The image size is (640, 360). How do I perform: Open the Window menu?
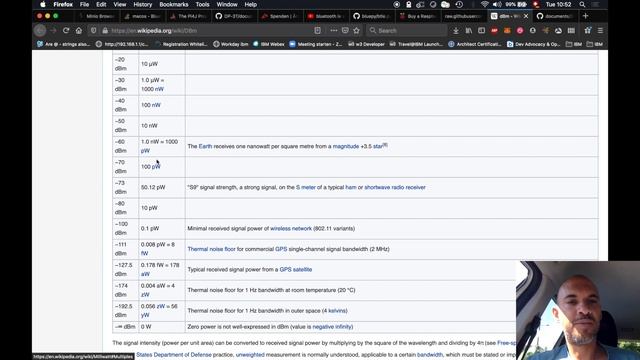pos(227,4)
